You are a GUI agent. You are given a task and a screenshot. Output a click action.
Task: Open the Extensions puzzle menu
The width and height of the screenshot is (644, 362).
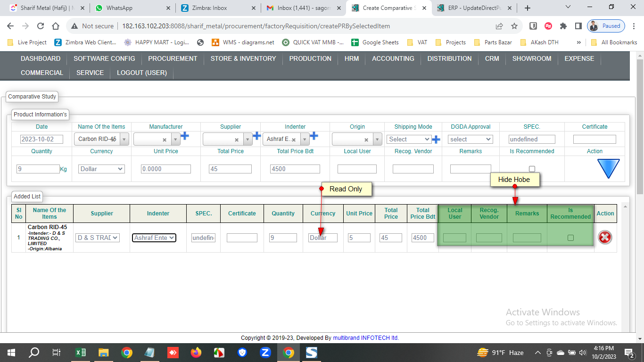(x=563, y=26)
